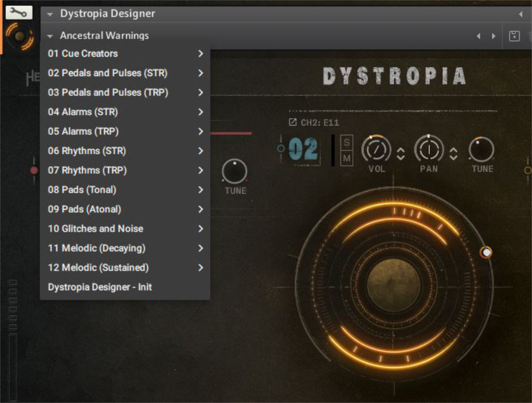Click the red dot indicator on left channel
Viewport: 532px width, 403px height.
point(34,170)
